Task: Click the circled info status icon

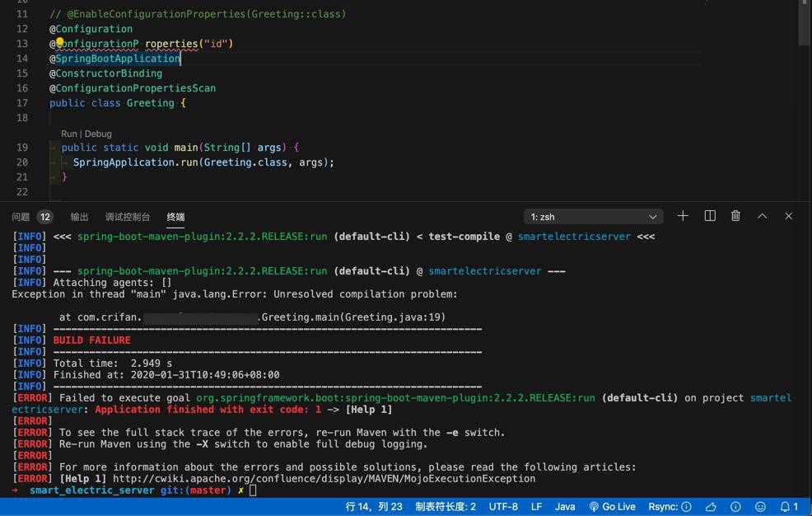Action: click(735, 507)
